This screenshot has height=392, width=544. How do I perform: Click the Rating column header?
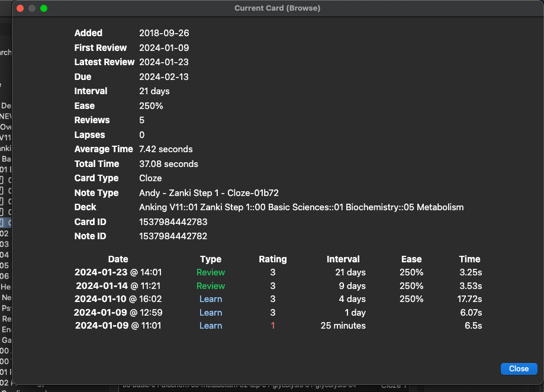(272, 259)
